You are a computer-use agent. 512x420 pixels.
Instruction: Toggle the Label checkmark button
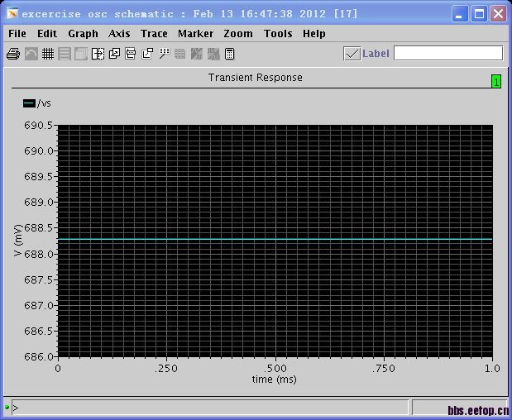tap(352, 54)
